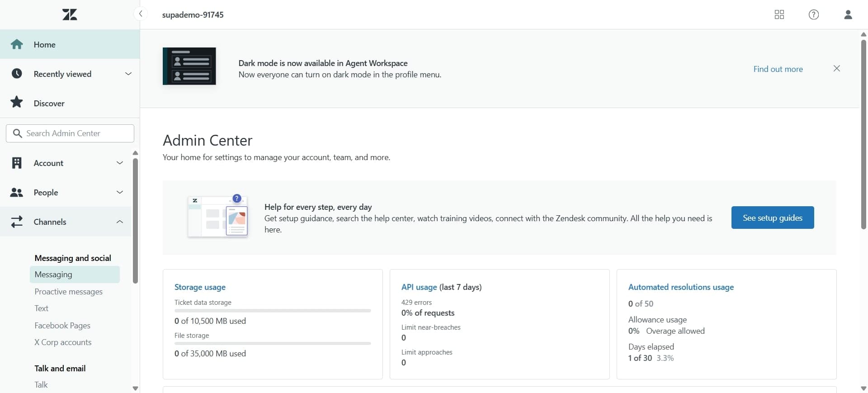
Task: Click the Recently viewed clock icon
Action: click(x=17, y=74)
